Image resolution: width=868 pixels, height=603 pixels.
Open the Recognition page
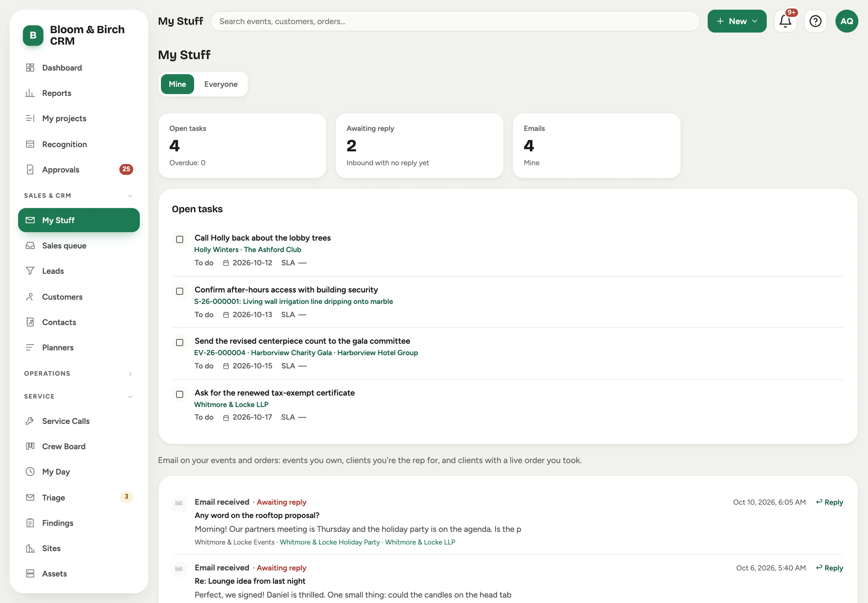click(x=79, y=144)
